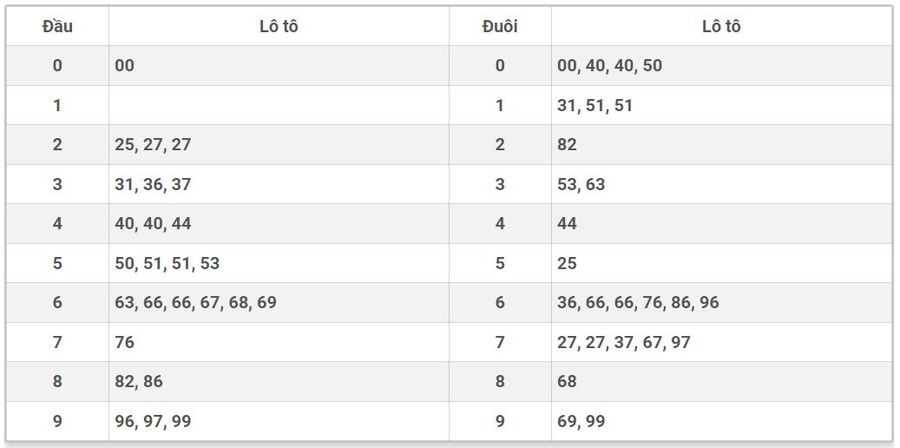Select the "31, 51, 51" cell
900x448 pixels.
tap(595, 105)
